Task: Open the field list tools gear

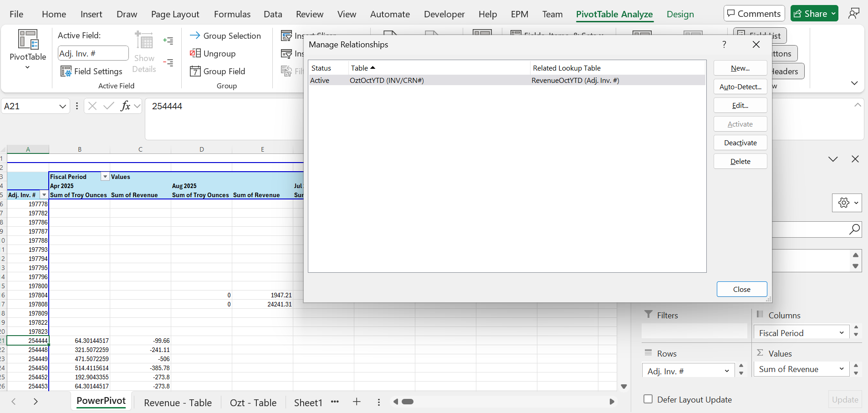Action: click(847, 203)
